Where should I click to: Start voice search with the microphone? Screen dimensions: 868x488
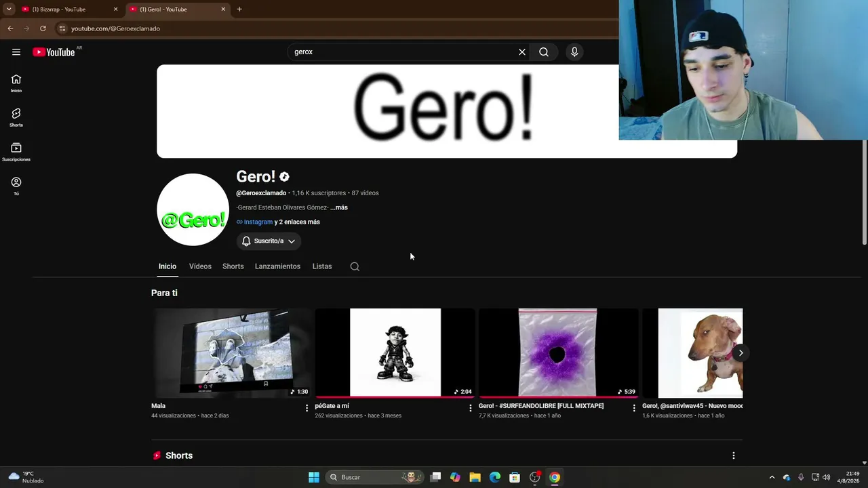tap(574, 52)
